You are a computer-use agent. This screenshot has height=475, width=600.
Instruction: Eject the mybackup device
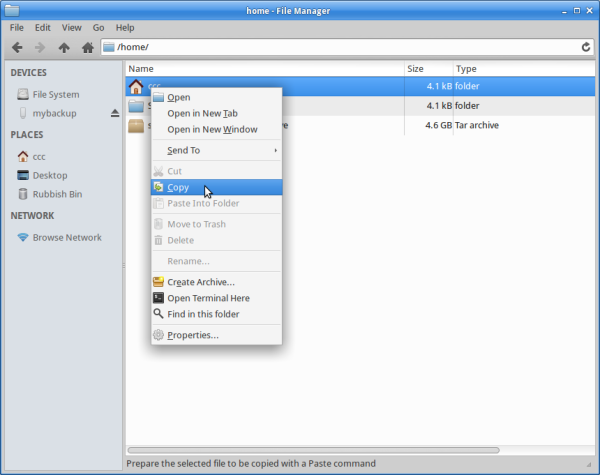(115, 114)
